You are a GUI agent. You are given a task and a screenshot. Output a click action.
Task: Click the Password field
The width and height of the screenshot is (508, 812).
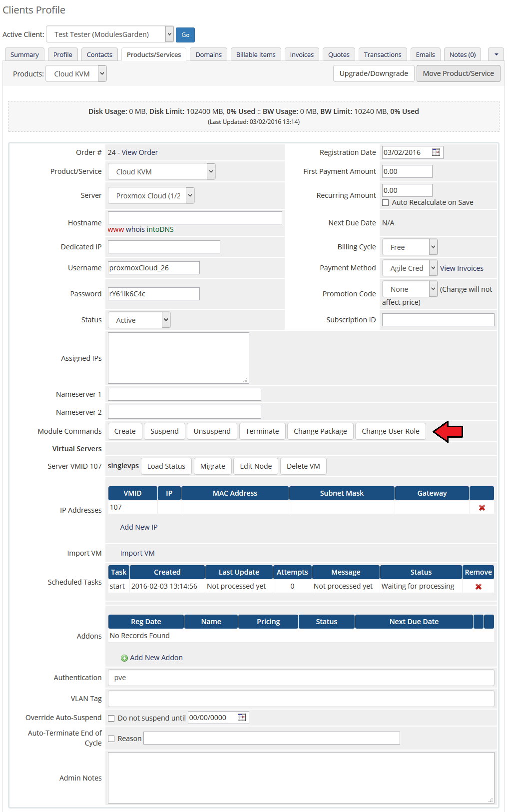coord(154,294)
